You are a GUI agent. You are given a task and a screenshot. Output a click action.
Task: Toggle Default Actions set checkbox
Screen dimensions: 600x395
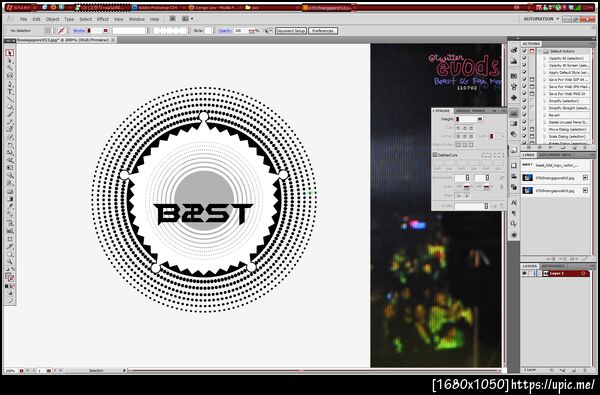(525, 51)
